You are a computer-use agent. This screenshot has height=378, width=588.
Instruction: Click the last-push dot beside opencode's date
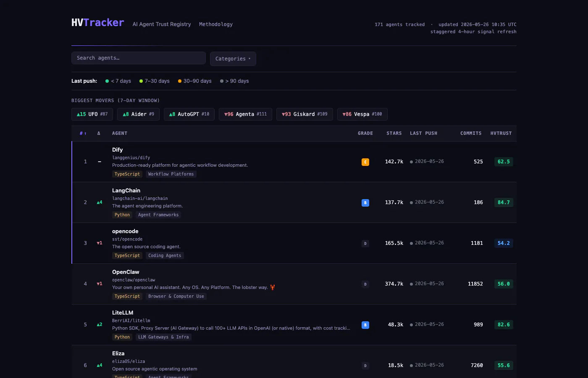pyautogui.click(x=412, y=243)
